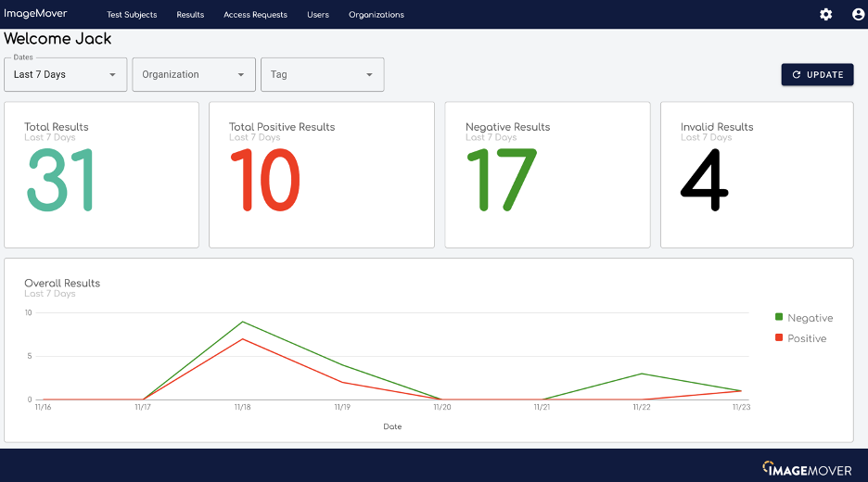Screen dimensions: 868x482
Task: Switch to Organizations section
Action: [377, 15]
